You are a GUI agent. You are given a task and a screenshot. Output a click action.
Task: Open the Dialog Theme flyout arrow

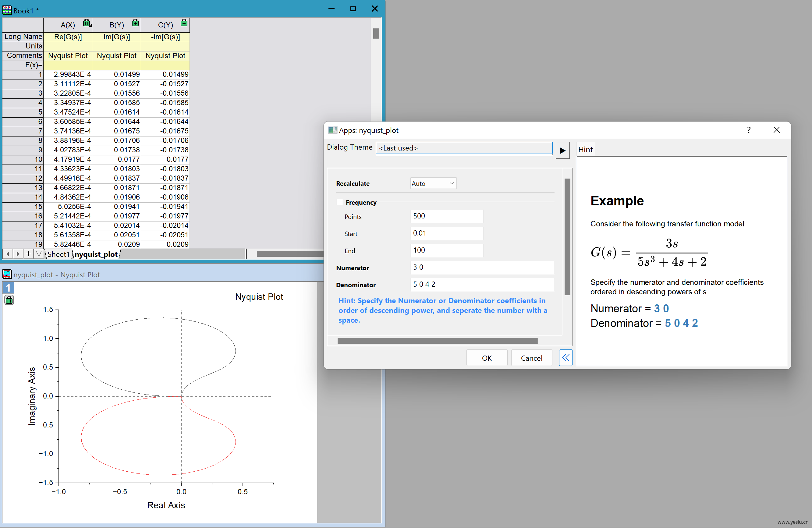tap(562, 151)
